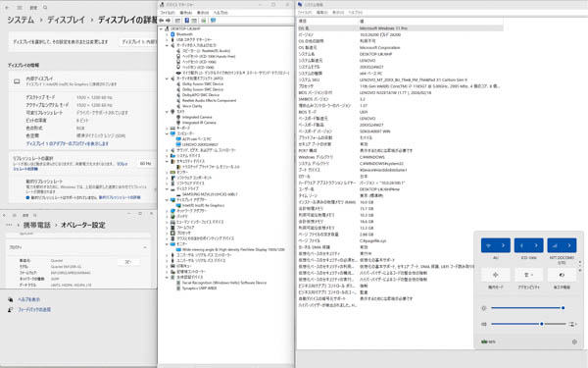588x368 pixels.
Task: Click the blue help icon in Device Manager toolbar
Action: 186,21
